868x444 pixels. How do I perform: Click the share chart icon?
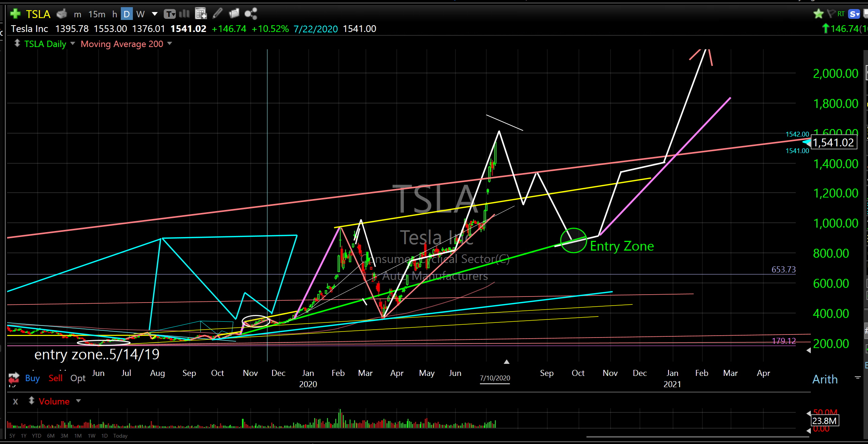pyautogui.click(x=251, y=14)
